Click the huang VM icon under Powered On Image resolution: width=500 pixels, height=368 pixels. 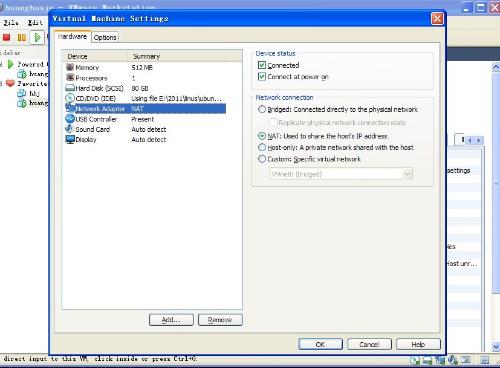[x=22, y=74]
